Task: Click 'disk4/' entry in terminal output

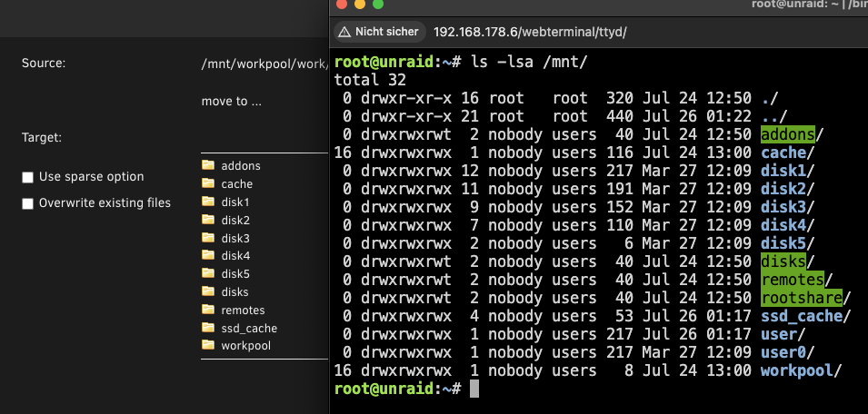Action: (788, 225)
